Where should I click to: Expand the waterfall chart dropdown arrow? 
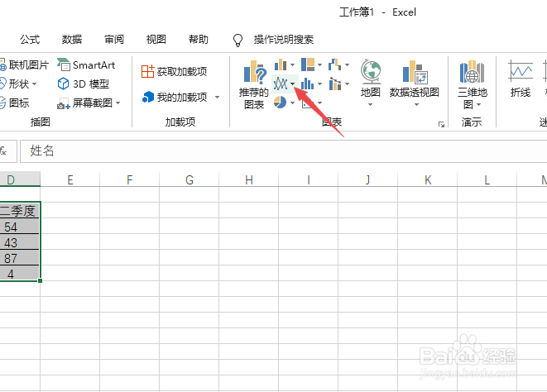(347, 65)
